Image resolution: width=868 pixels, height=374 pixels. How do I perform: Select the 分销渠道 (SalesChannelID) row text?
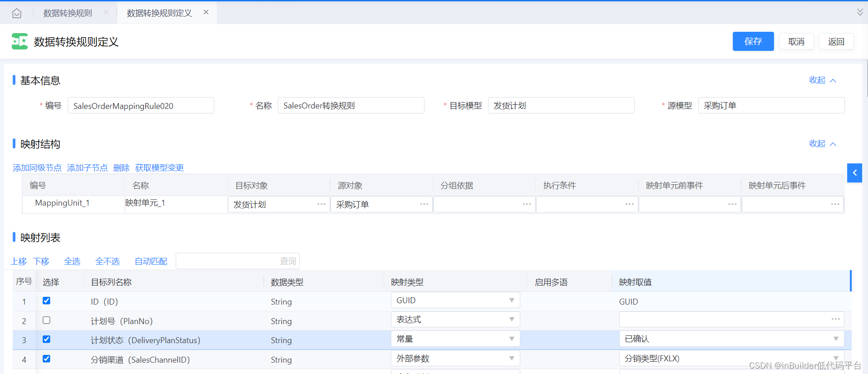[140, 360]
